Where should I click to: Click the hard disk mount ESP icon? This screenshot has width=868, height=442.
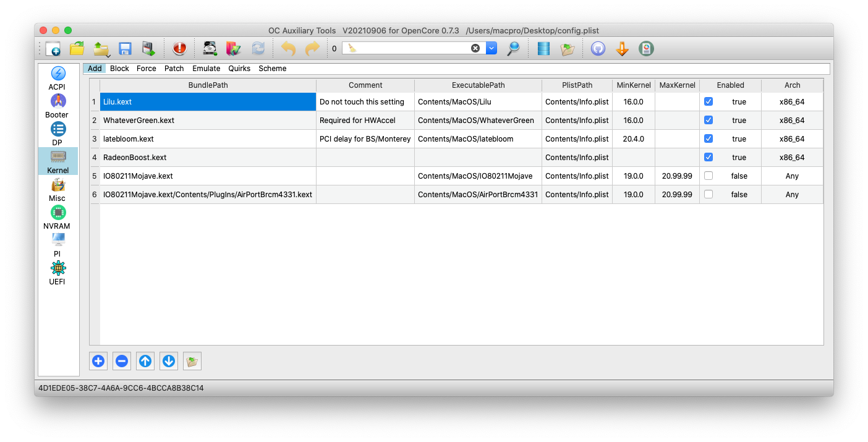(x=210, y=48)
